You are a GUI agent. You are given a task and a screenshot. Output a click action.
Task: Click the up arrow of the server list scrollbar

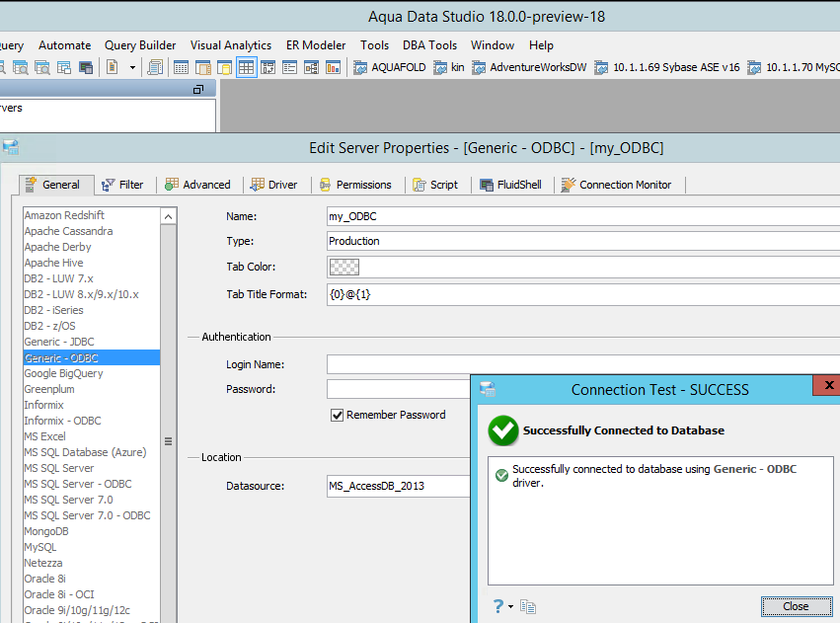(168, 216)
